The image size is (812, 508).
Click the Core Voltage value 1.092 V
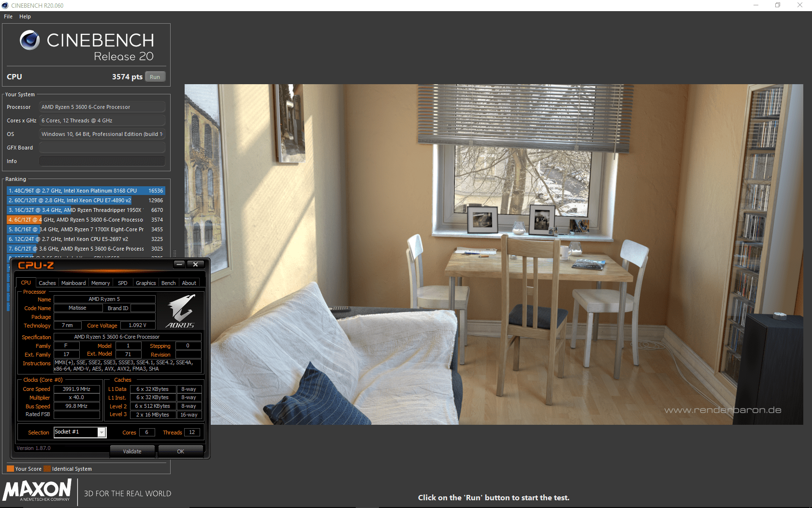pyautogui.click(x=138, y=326)
